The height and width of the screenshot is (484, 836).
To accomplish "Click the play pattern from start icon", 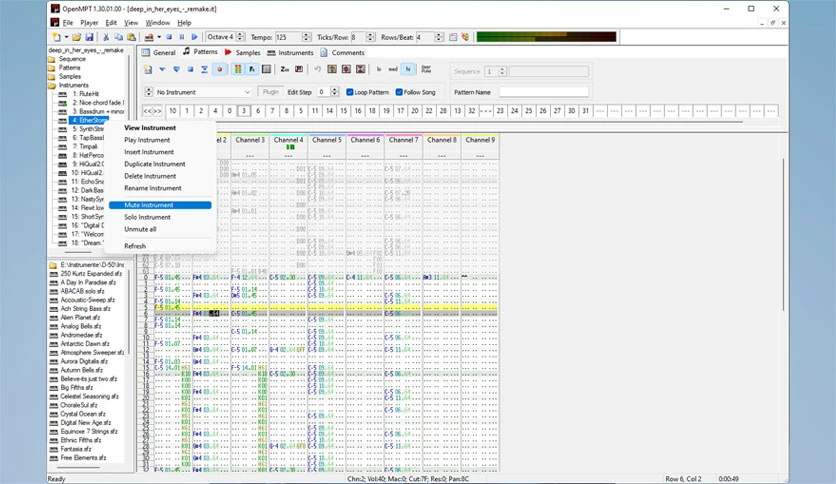I will point(176,69).
